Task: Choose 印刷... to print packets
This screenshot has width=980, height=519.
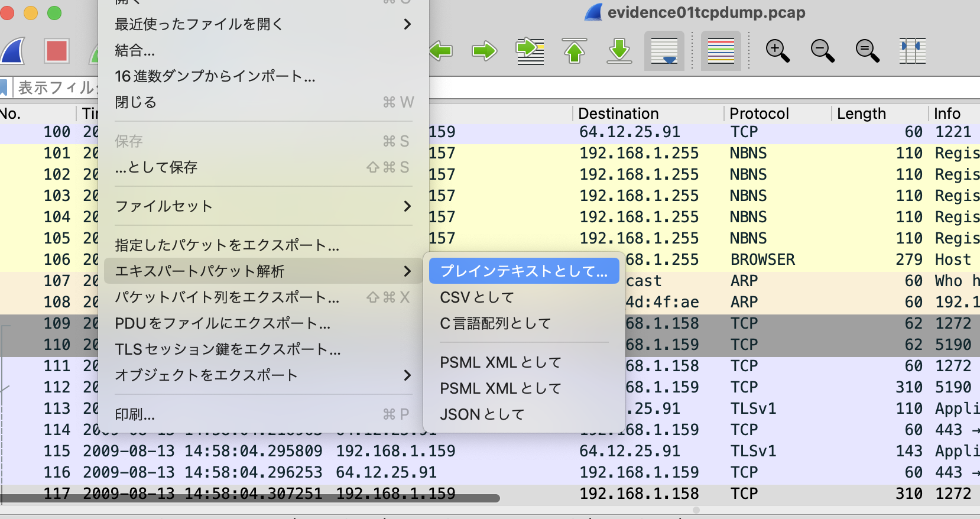Action: click(x=264, y=414)
